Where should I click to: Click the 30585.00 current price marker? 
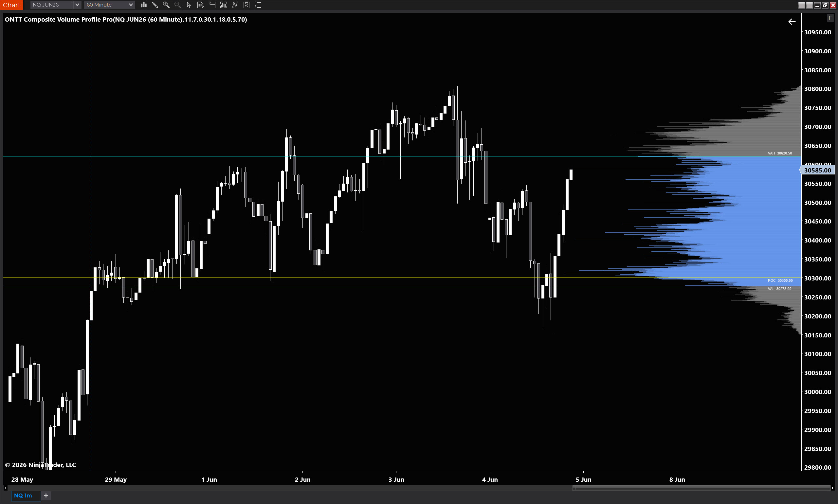[x=817, y=170]
